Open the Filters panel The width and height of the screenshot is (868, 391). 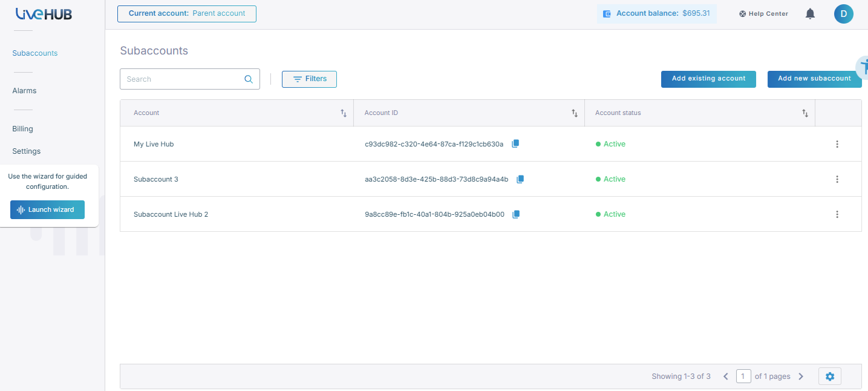[309, 79]
